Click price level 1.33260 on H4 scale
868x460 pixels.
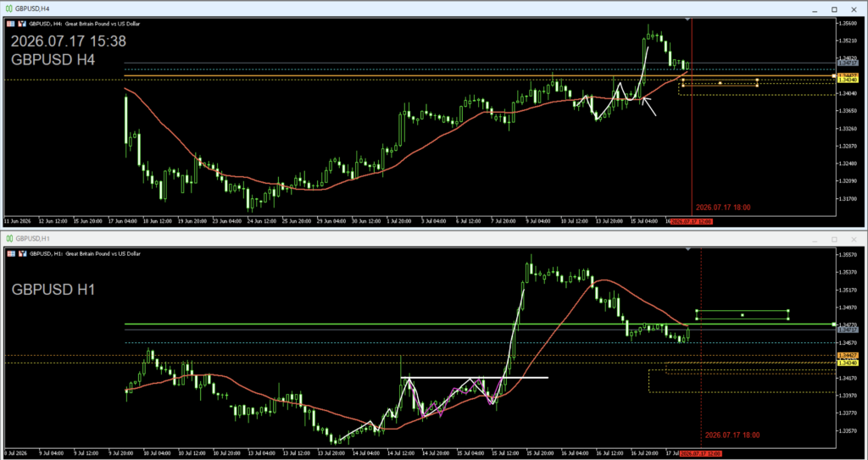point(848,129)
